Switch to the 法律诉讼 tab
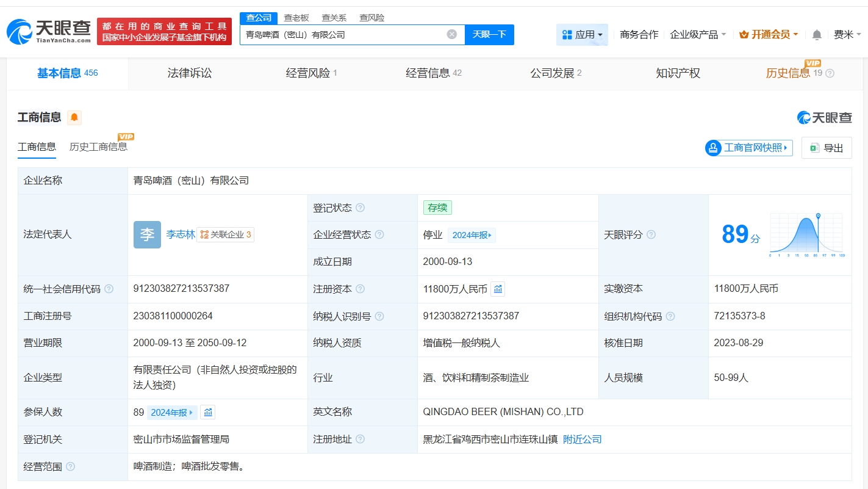Screen dimensions: 868x489 pyautogui.click(x=190, y=73)
